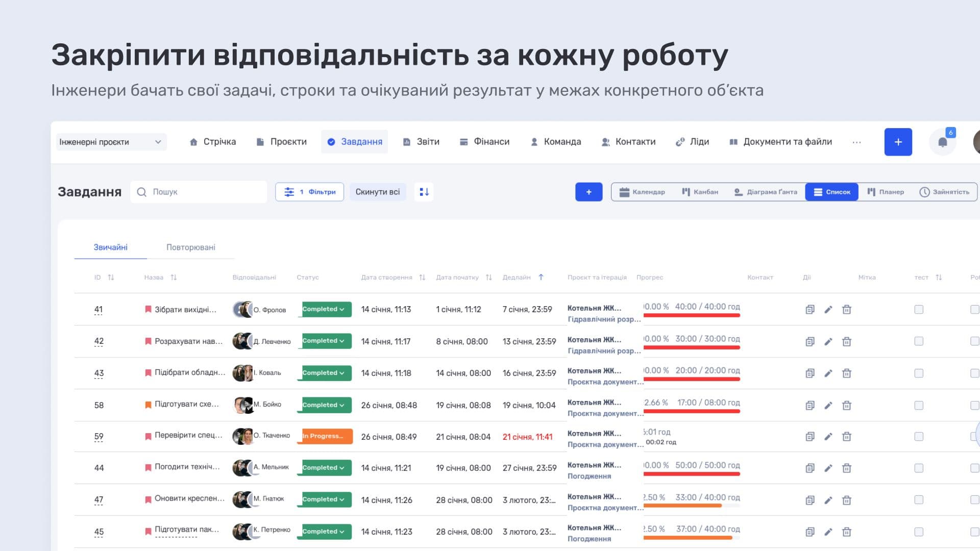
Task: Tick the checkbox in task 41 row
Action: click(x=919, y=310)
